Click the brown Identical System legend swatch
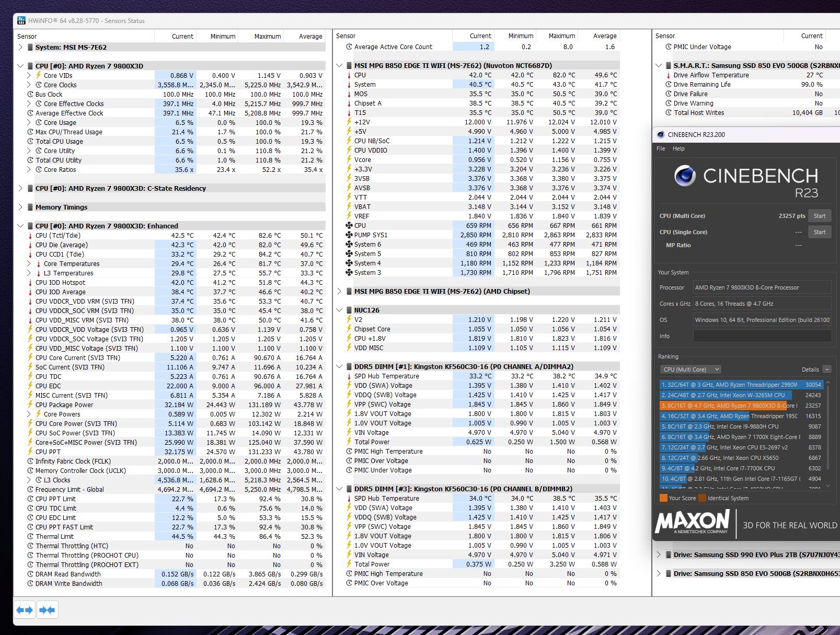 tap(702, 498)
